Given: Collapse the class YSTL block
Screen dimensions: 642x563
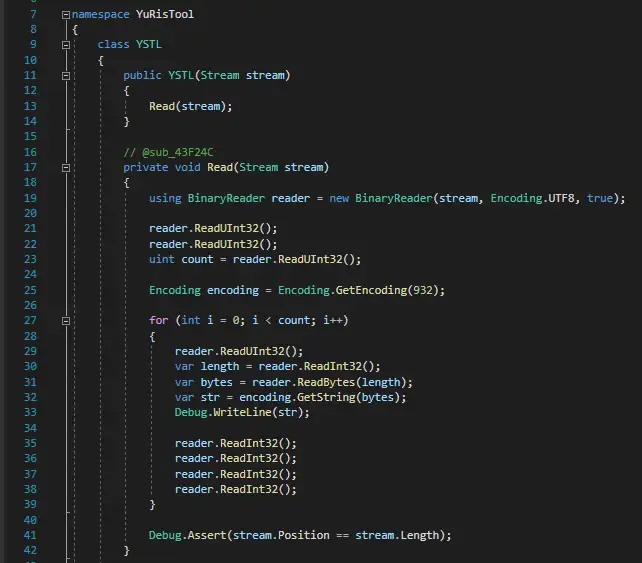Looking at the screenshot, I should point(66,45).
